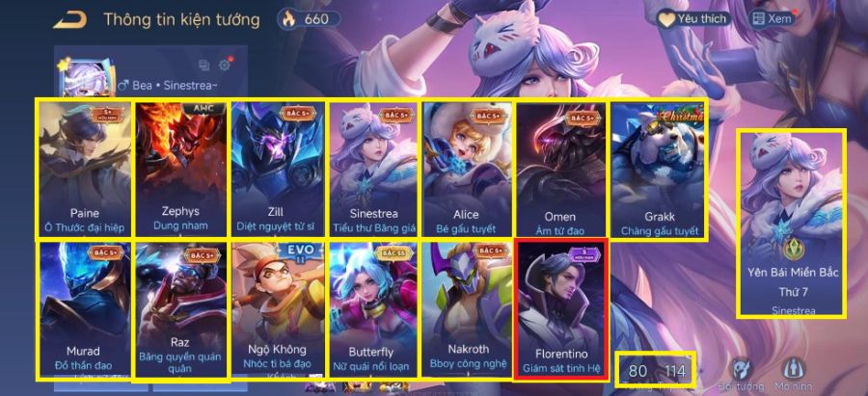Image resolution: width=868 pixels, height=396 pixels.
Task: Choose the Zephys Dung nham skin card
Action: [180, 169]
